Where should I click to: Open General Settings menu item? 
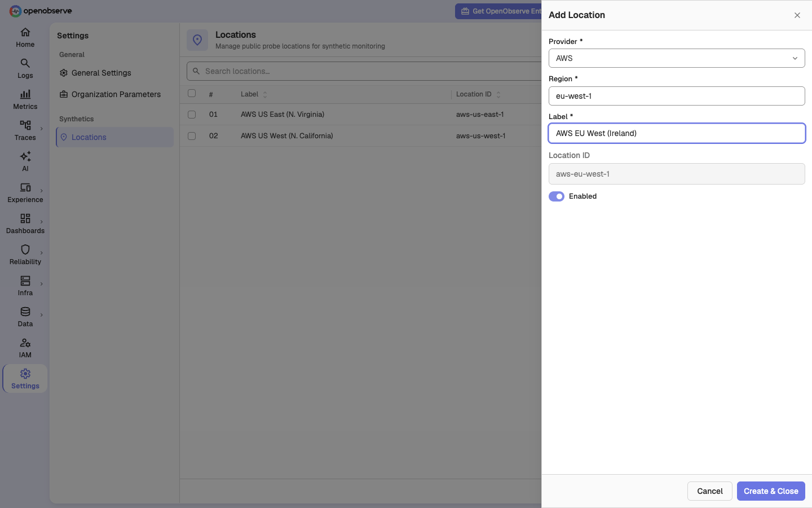115,73
